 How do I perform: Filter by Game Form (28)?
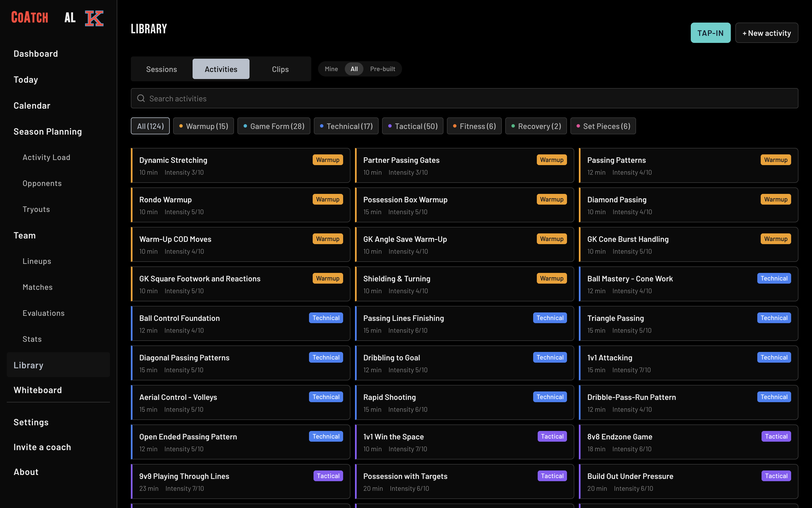point(274,126)
